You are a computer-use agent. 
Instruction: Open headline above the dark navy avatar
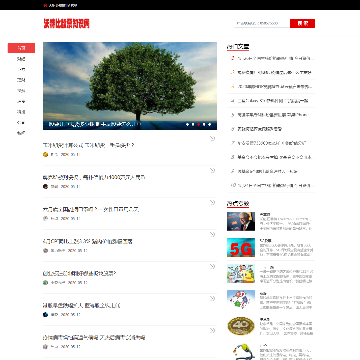[x=82, y=305]
